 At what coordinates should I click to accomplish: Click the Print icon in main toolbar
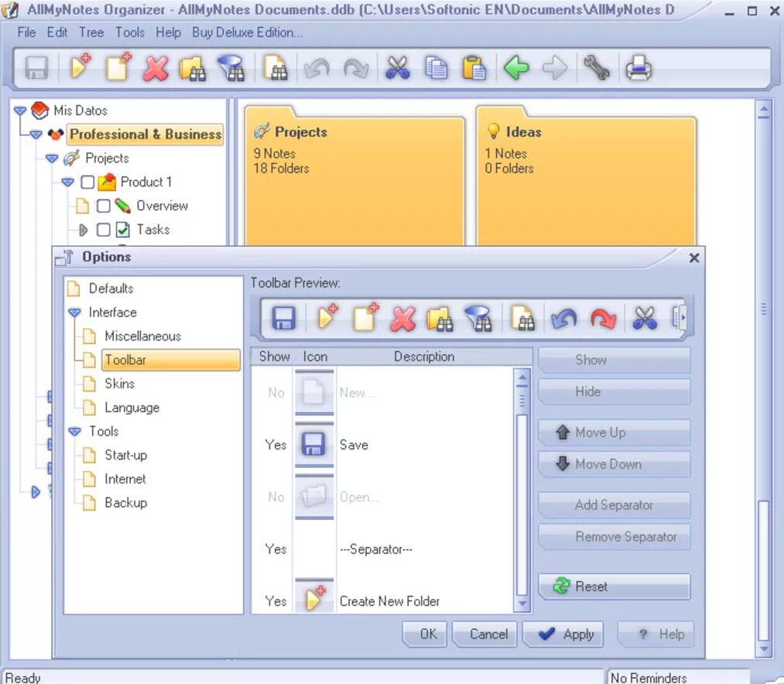(638, 67)
